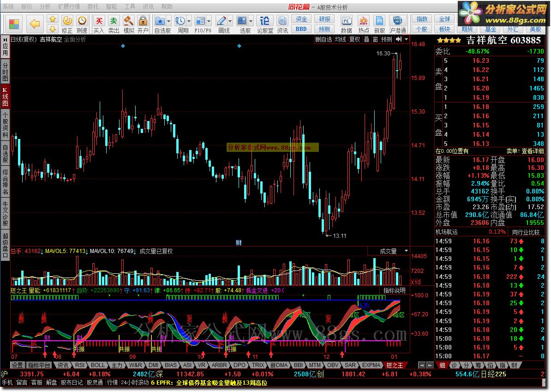551x392 pixels.
Task: Toggle the 叠 overlay option
Action: click(366, 39)
